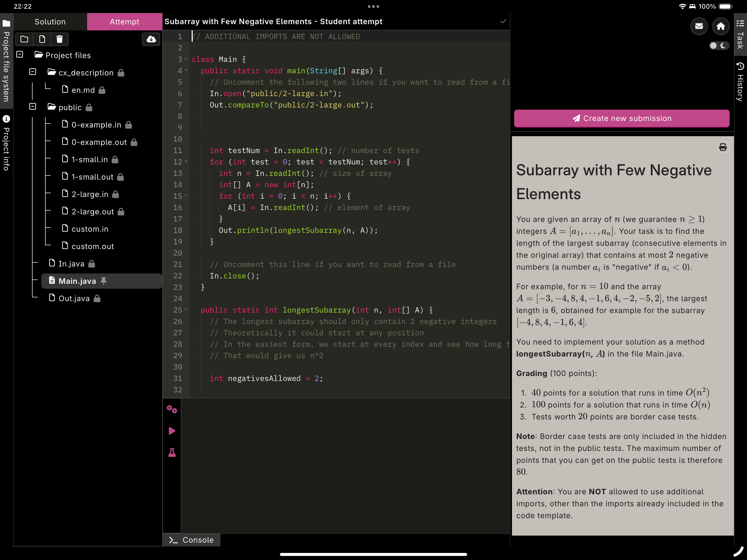Switch to the Attempt tab
This screenshot has height=560, width=747.
pos(125,22)
